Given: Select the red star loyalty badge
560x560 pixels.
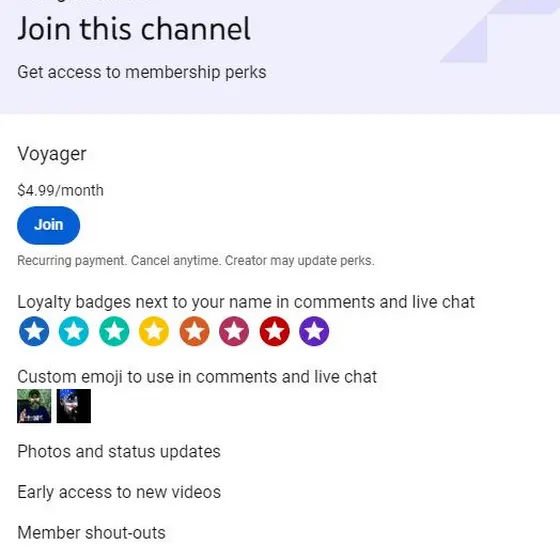Looking at the screenshot, I should tap(274, 331).
